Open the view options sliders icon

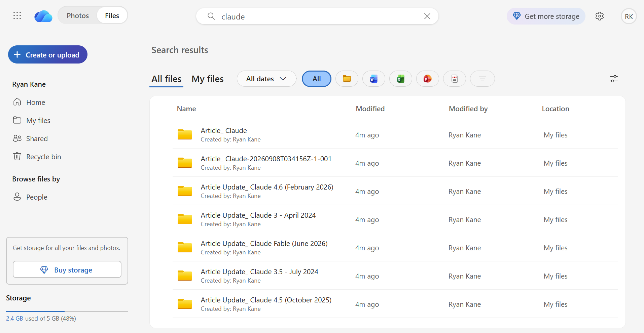(613, 79)
